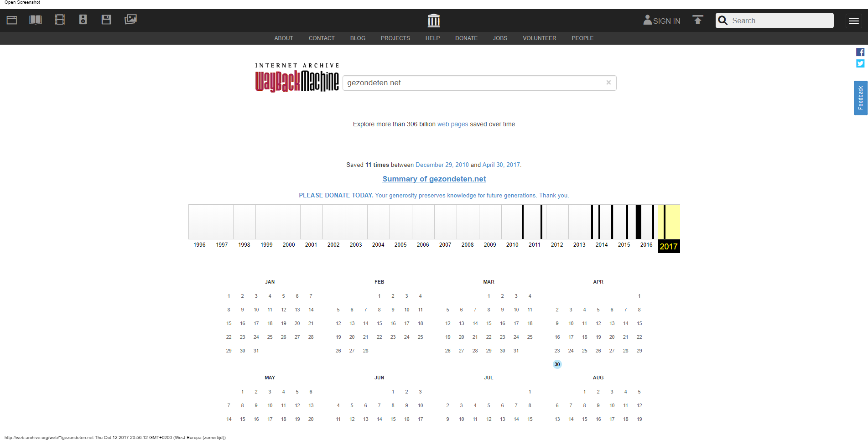This screenshot has height=440, width=868.
Task: Select year 2011 on the timeline
Action: click(535, 245)
